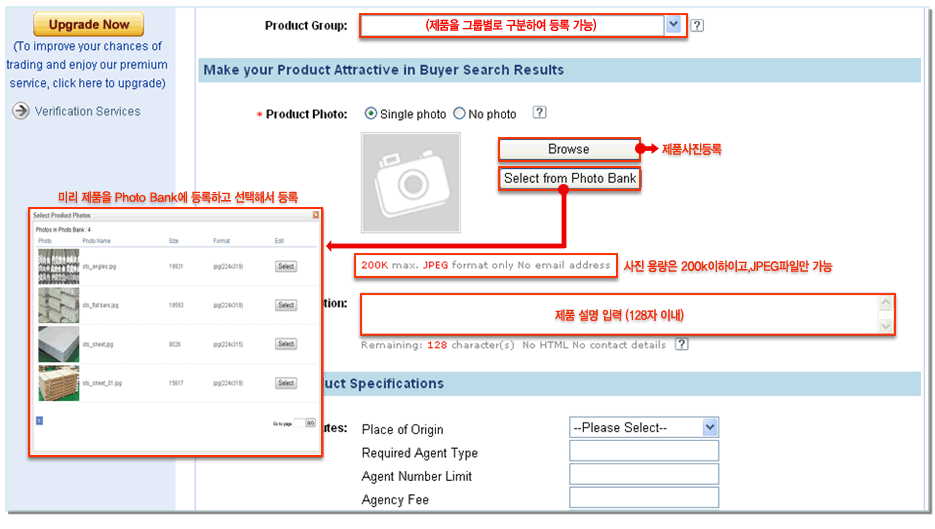935x529 pixels.
Task: Click the sts_sheet_01.jpg file name
Action: [x=102, y=383]
